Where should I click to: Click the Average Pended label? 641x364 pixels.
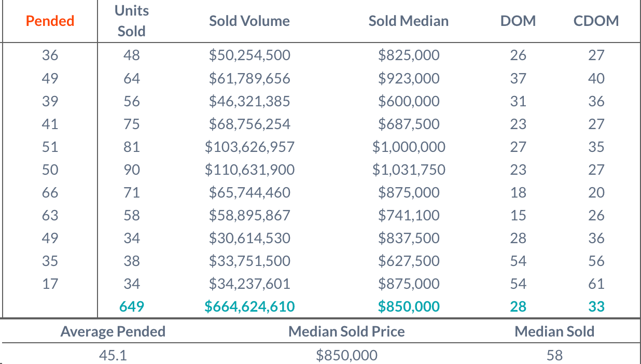coord(113,331)
